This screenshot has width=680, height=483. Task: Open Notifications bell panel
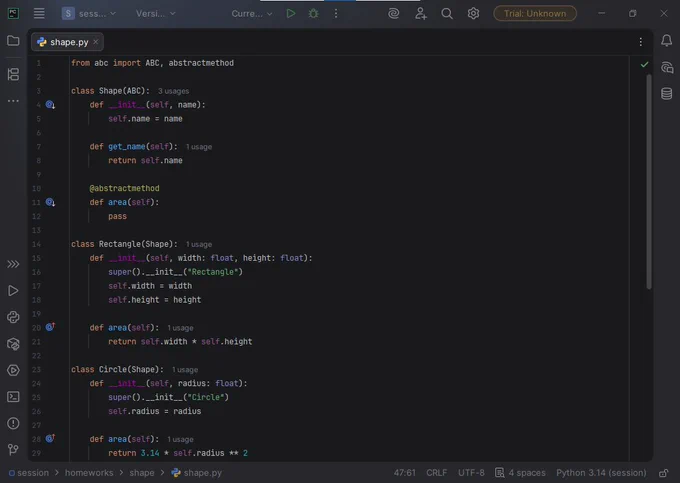[x=667, y=41]
